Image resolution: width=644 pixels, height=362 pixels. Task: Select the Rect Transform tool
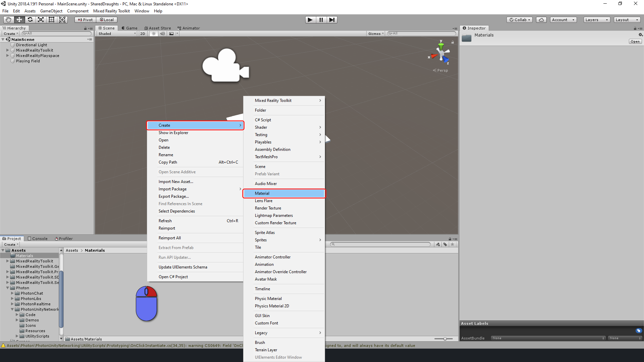pos(51,20)
